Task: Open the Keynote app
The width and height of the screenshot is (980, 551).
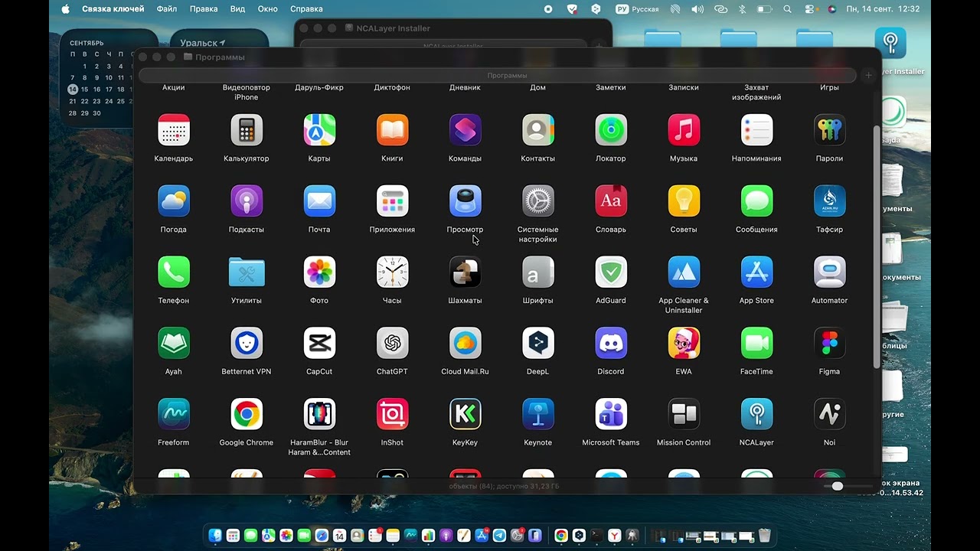Action: click(x=537, y=415)
